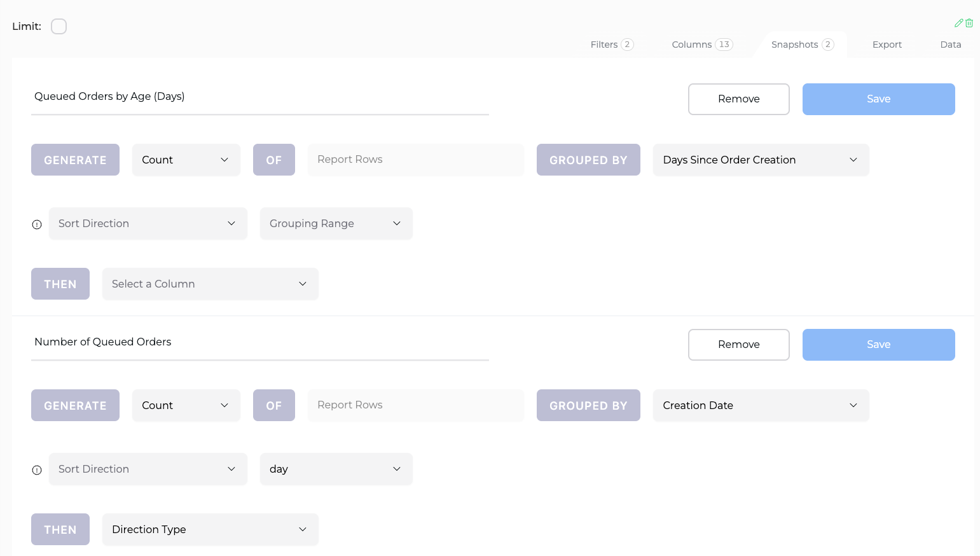Click info icon beside first Sort Direction
The image size is (980, 556).
[37, 225]
